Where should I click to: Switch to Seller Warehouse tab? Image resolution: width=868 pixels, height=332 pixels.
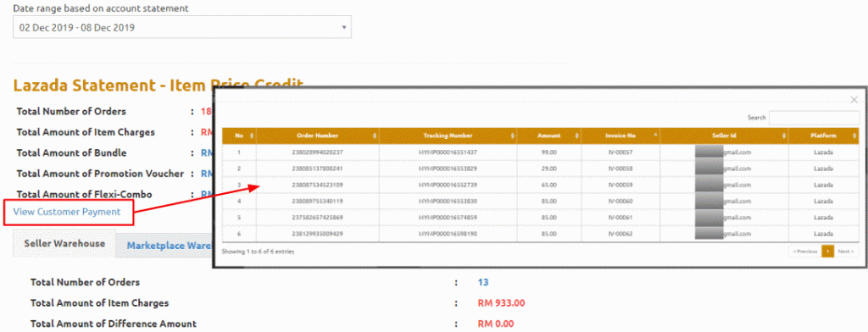[x=64, y=244]
